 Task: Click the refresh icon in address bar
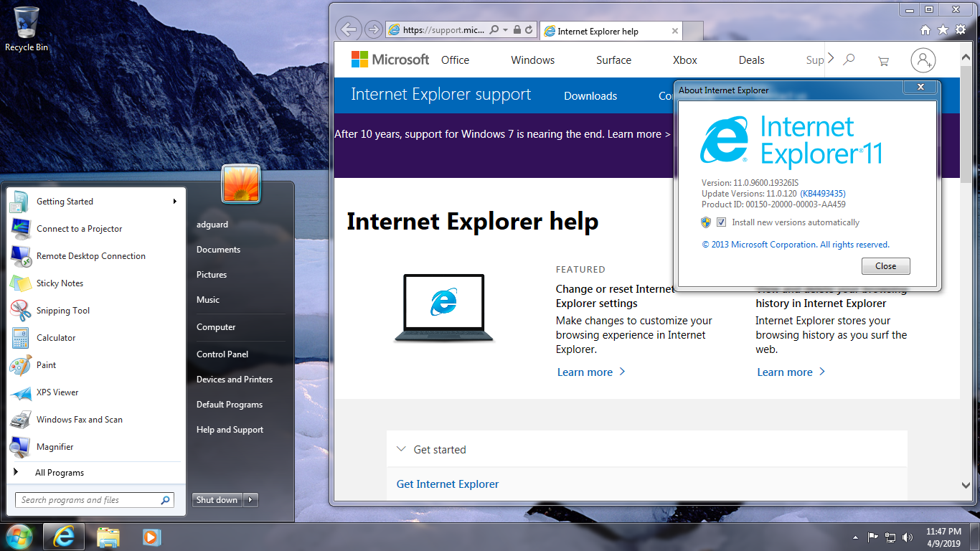[x=529, y=30]
